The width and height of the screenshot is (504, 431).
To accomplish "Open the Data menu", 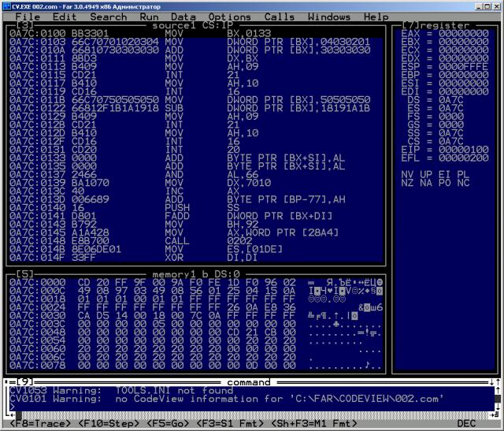I will coord(183,17).
